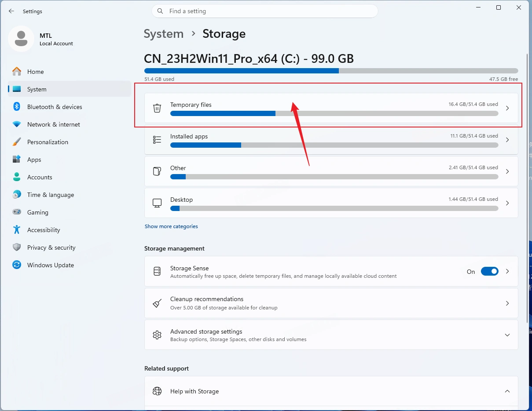This screenshot has height=411, width=532.
Task: Click the Other category file icon
Action: point(157,171)
